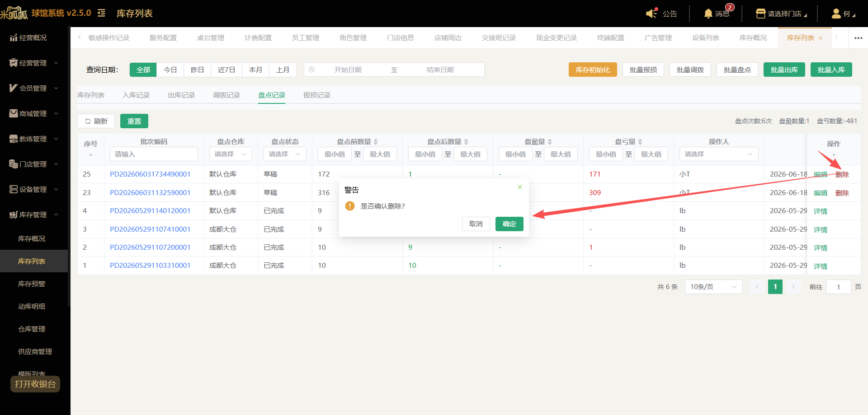Viewport: 868px width, 415px height.
Task: Sort by 盘盈量 column
Action: tap(550, 142)
